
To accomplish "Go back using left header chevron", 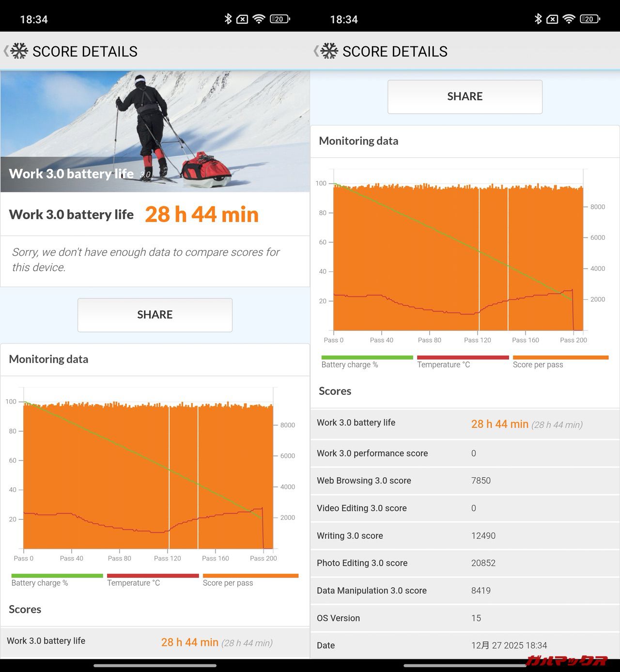I will point(6,51).
